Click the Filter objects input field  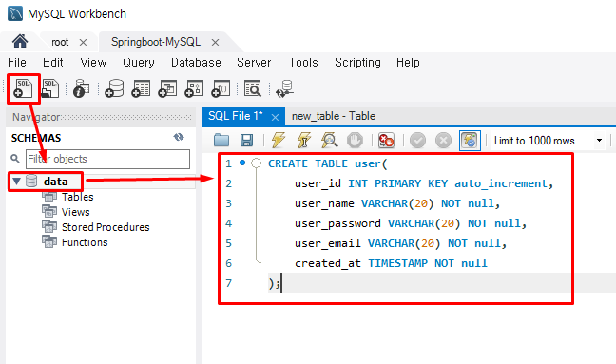(x=107, y=159)
